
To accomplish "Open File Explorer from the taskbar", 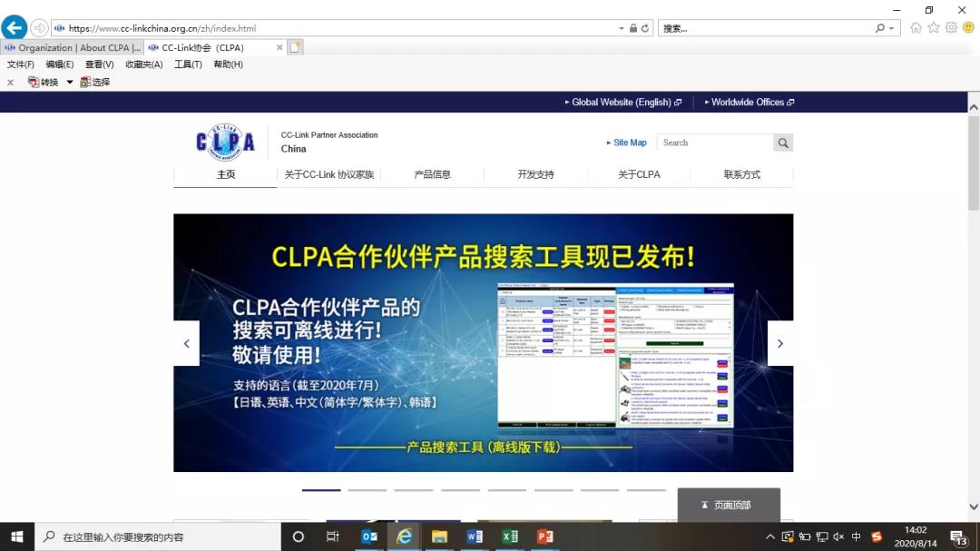I will [x=439, y=536].
